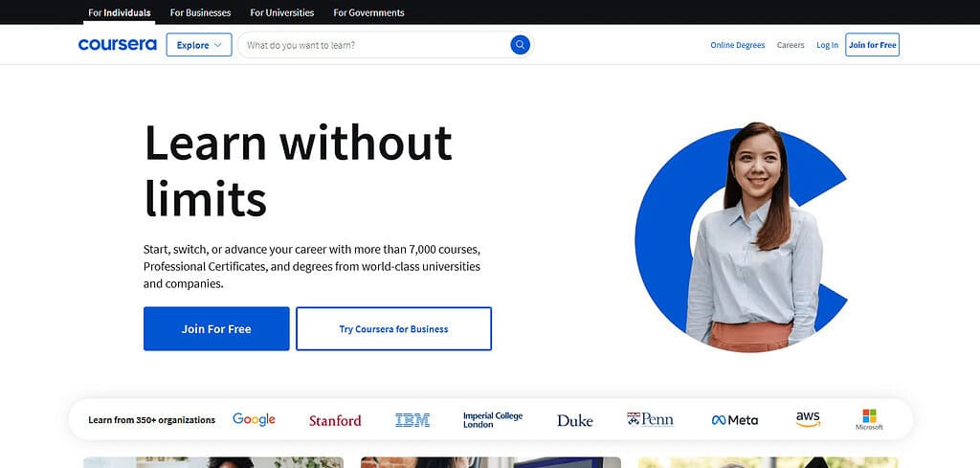Select the For Individuals tab
This screenshot has height=468, width=980.
120,12
